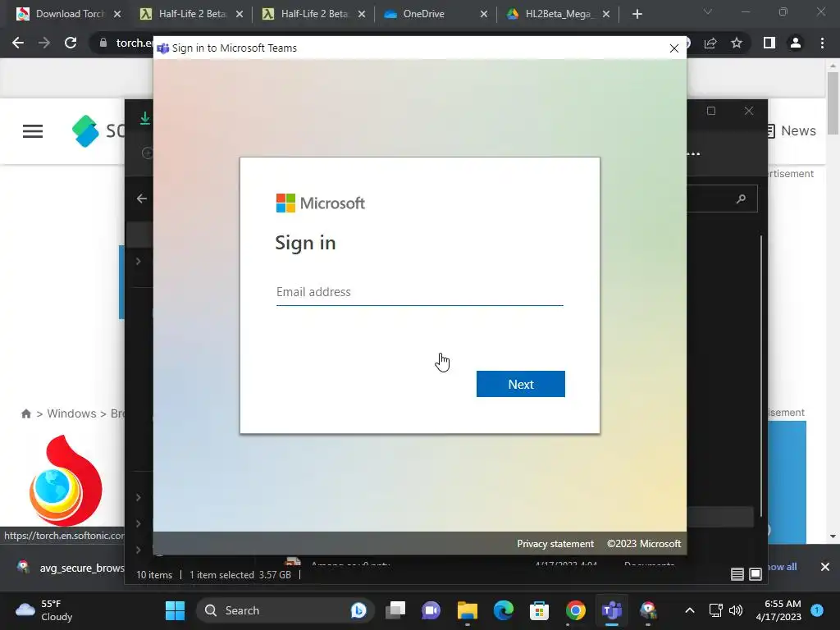
Task: Click the Chrome page vertical scrollbar
Action: pos(833,103)
